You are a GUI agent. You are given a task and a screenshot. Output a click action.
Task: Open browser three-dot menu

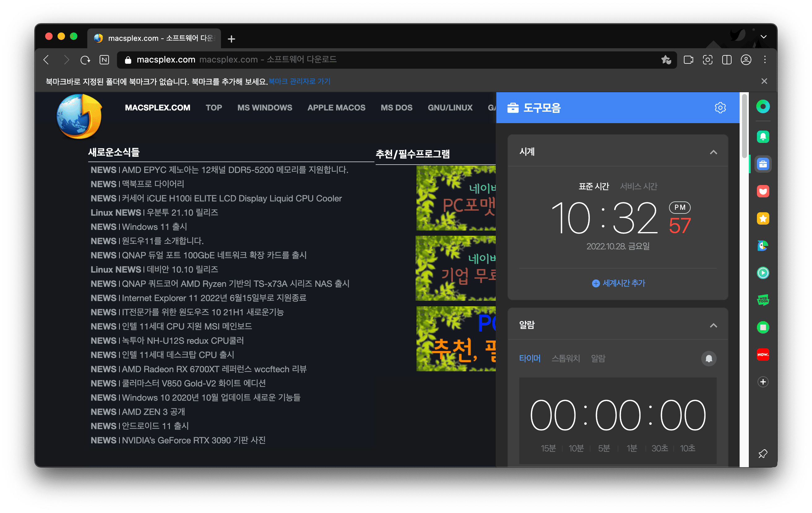point(765,60)
